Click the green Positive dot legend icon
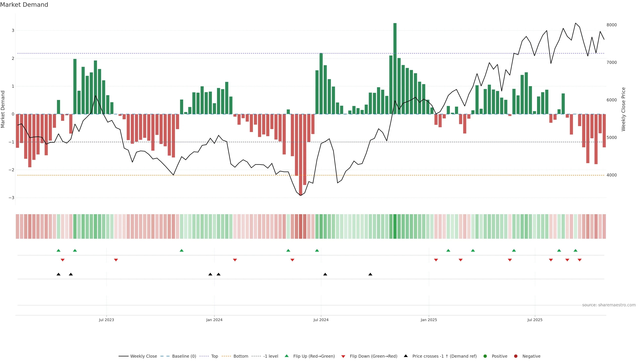644x362 pixels. 485,356
